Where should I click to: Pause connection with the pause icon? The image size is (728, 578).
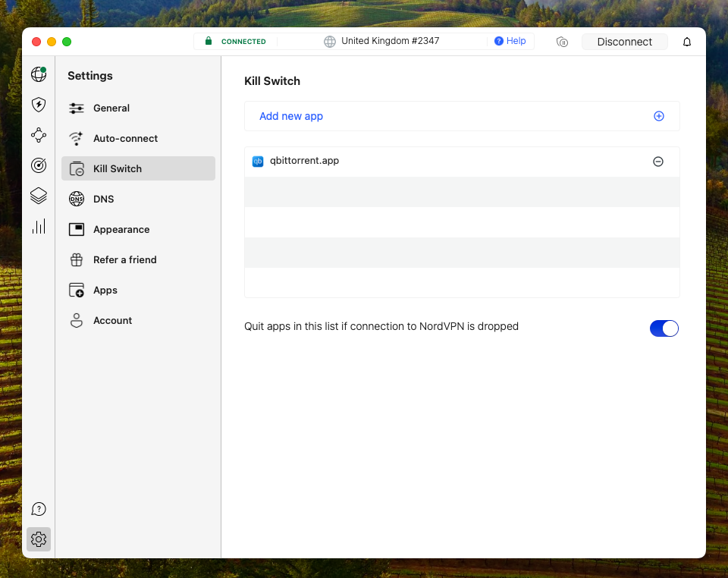[562, 42]
